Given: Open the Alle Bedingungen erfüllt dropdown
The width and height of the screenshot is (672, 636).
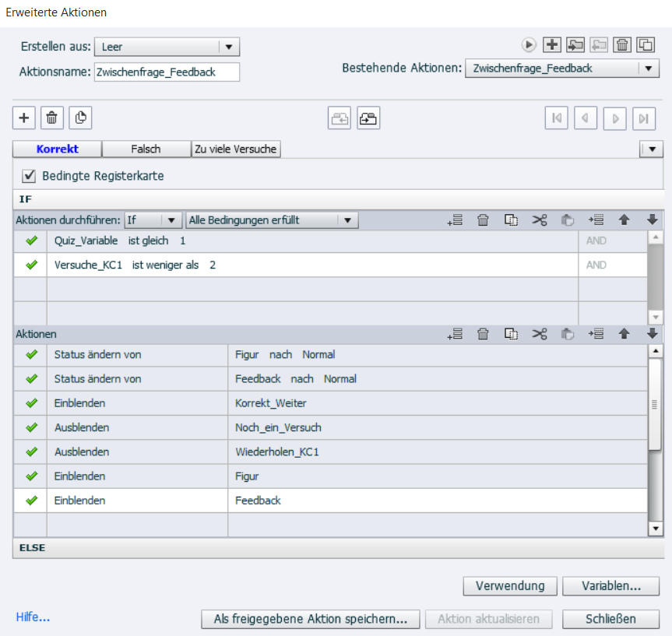Looking at the screenshot, I should tap(348, 220).
